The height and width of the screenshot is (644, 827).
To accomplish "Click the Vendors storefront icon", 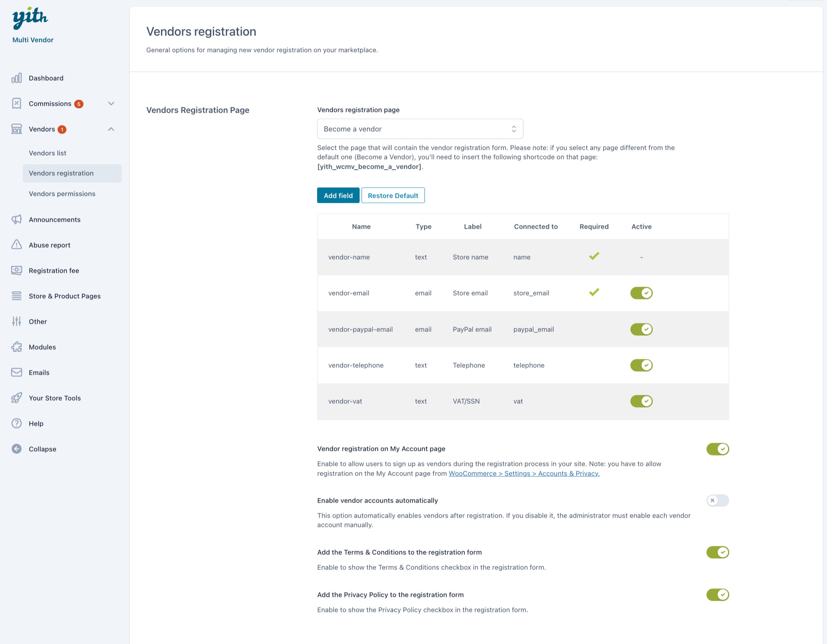I will click(x=17, y=129).
